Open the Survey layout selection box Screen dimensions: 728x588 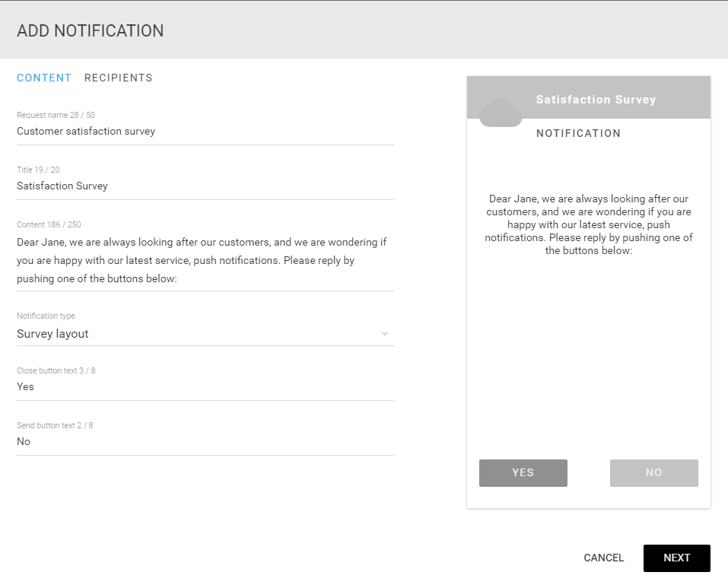205,334
